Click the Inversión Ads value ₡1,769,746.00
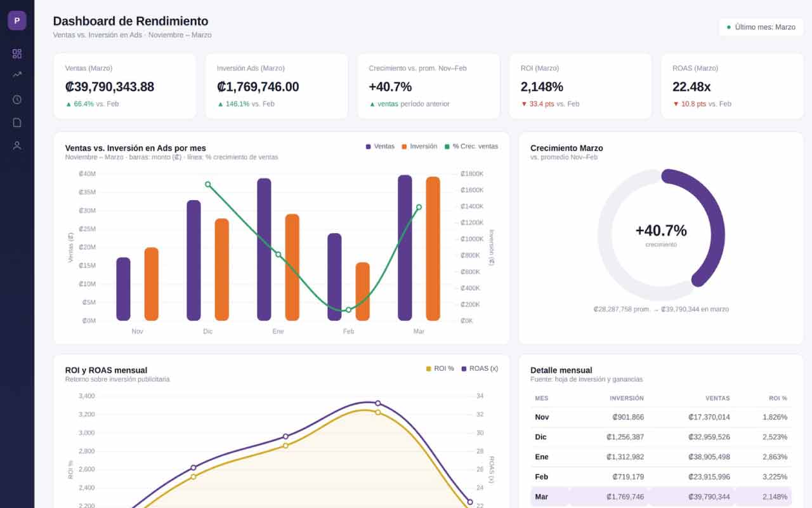 pyautogui.click(x=258, y=87)
